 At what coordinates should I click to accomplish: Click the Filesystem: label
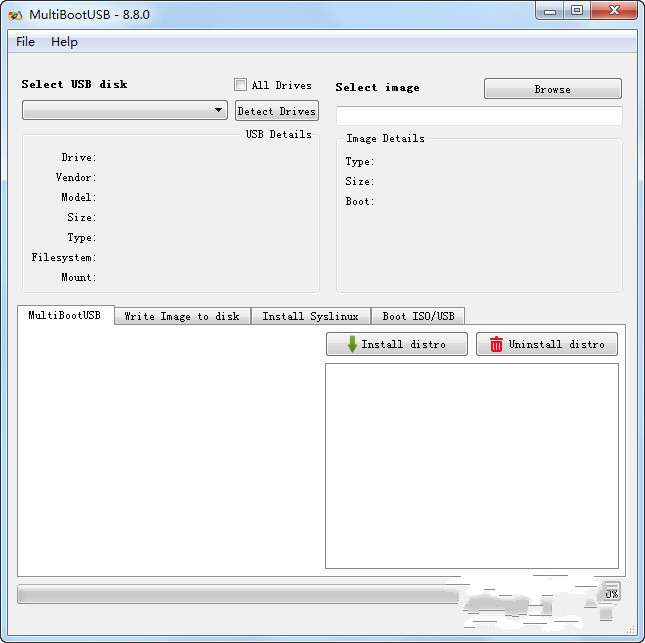click(64, 258)
